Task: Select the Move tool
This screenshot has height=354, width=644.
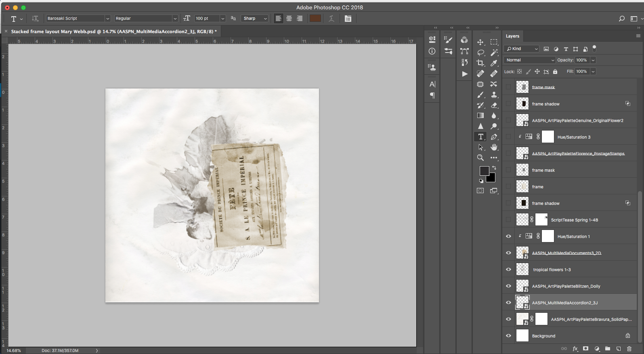Action: [x=480, y=42]
